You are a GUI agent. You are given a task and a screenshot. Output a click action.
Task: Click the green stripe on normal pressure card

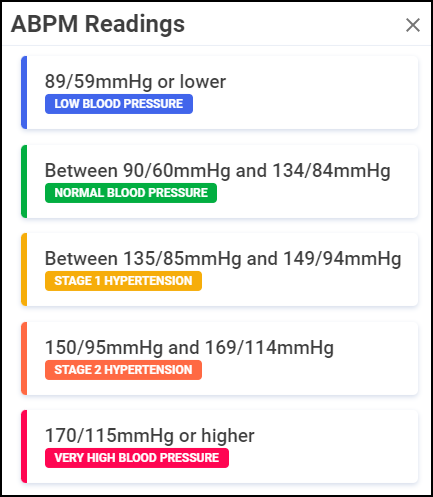pos(24,181)
